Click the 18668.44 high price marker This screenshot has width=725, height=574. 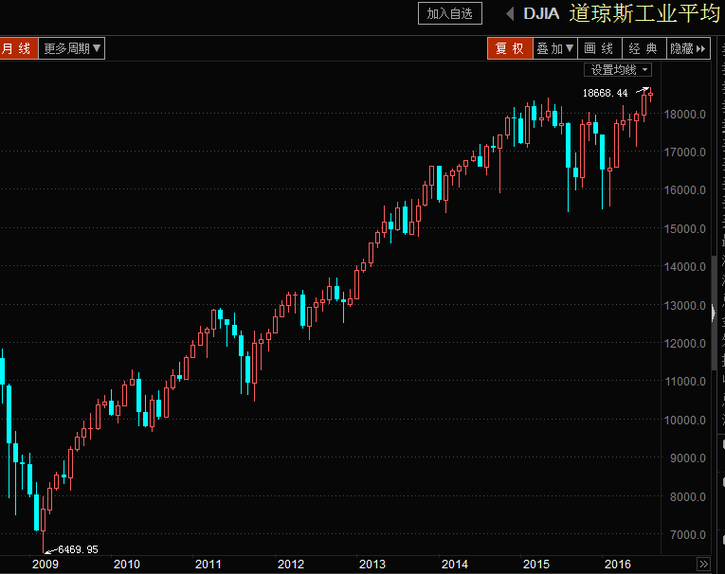(611, 93)
